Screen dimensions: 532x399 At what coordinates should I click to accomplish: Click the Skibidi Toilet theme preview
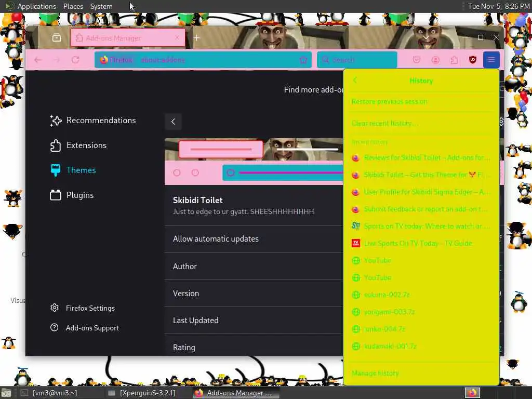[x=254, y=162]
